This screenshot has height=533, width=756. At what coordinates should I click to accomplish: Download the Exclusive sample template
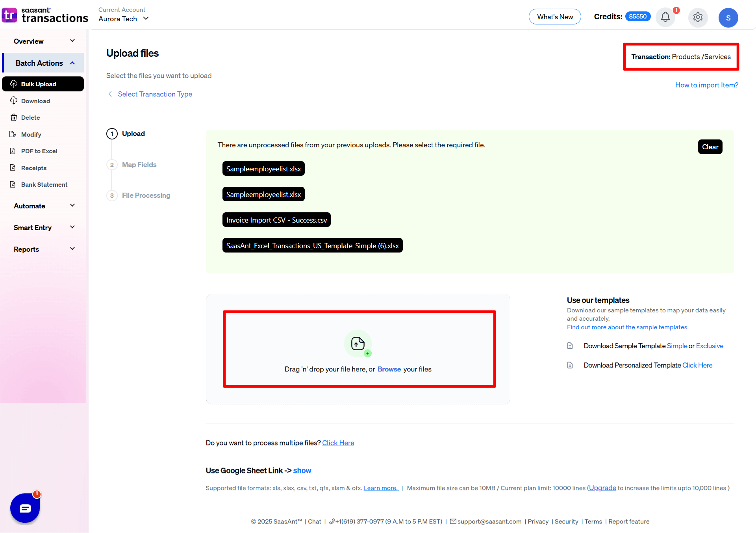(x=710, y=345)
